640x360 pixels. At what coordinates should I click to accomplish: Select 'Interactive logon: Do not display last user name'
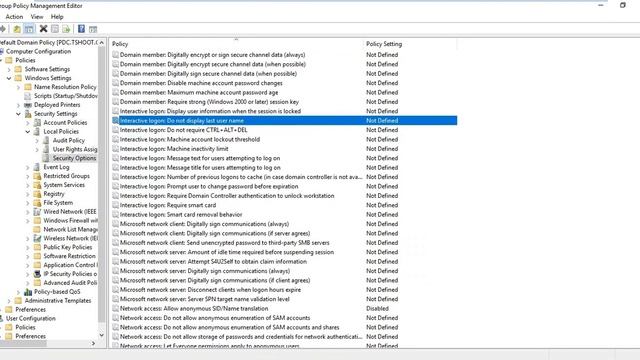pyautogui.click(x=284, y=120)
